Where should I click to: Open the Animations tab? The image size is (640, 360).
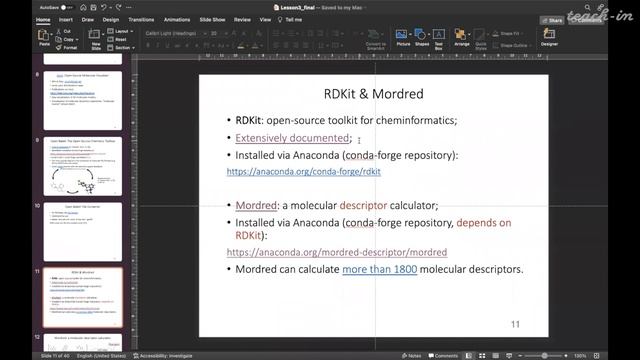click(177, 20)
